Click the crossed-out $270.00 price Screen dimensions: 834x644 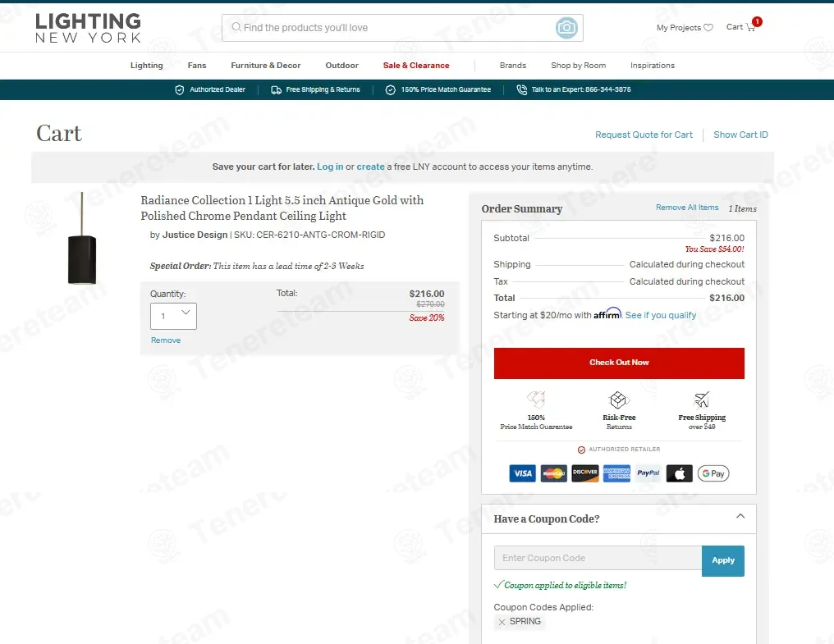click(430, 304)
